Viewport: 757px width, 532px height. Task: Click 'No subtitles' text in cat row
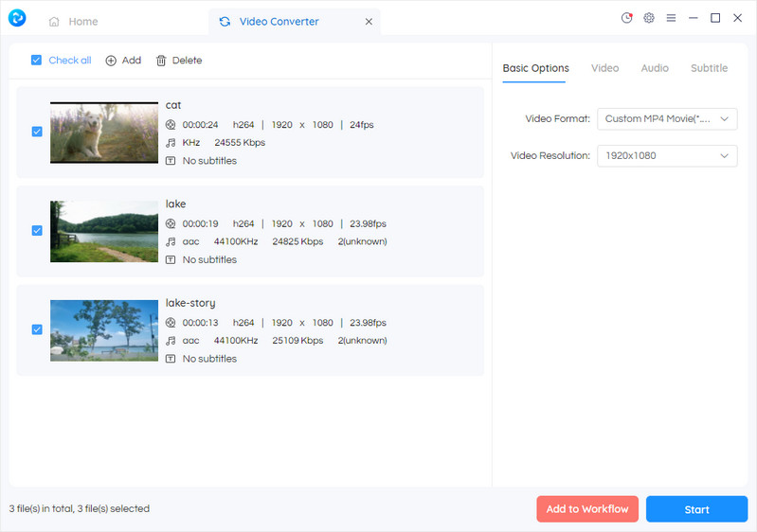(209, 161)
